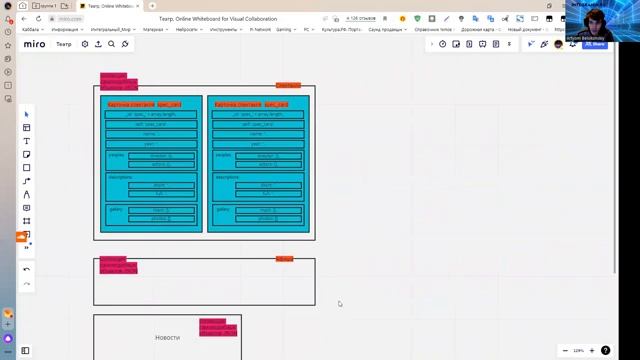Select the Text tool
This screenshot has height=360, width=640.
coord(27,141)
